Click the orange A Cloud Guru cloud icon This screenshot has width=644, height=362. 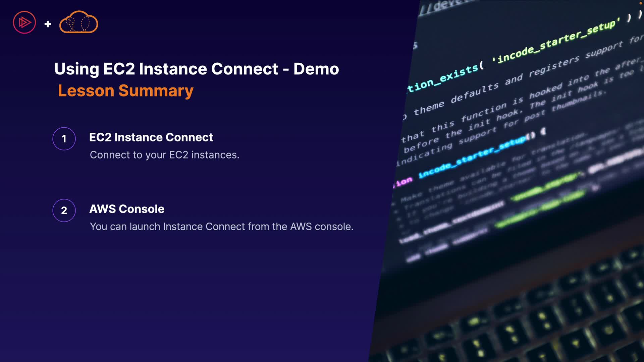click(x=78, y=22)
